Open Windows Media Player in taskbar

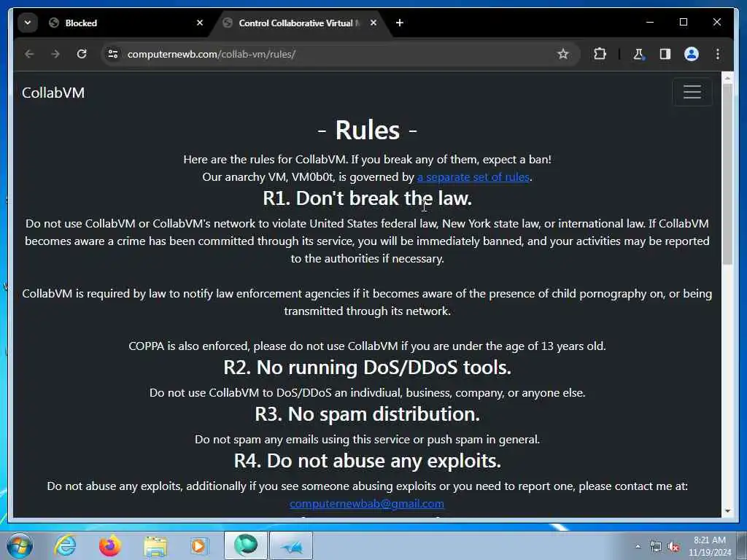coord(199,545)
